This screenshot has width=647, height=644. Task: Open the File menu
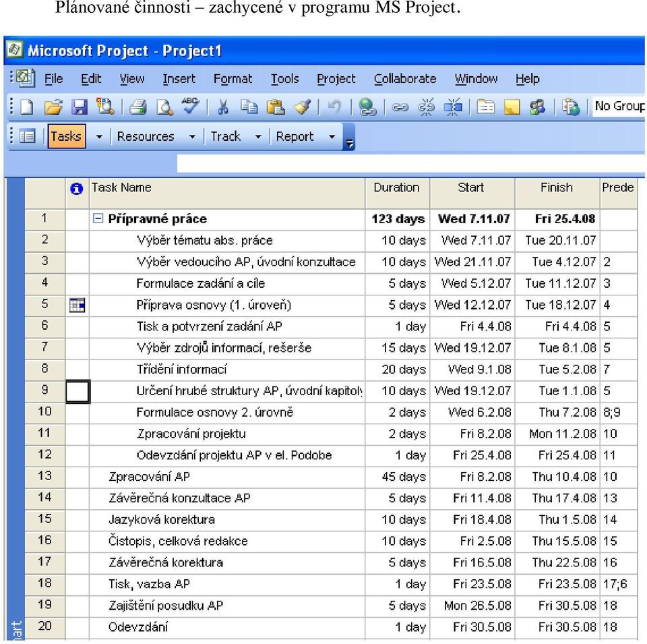(54, 78)
